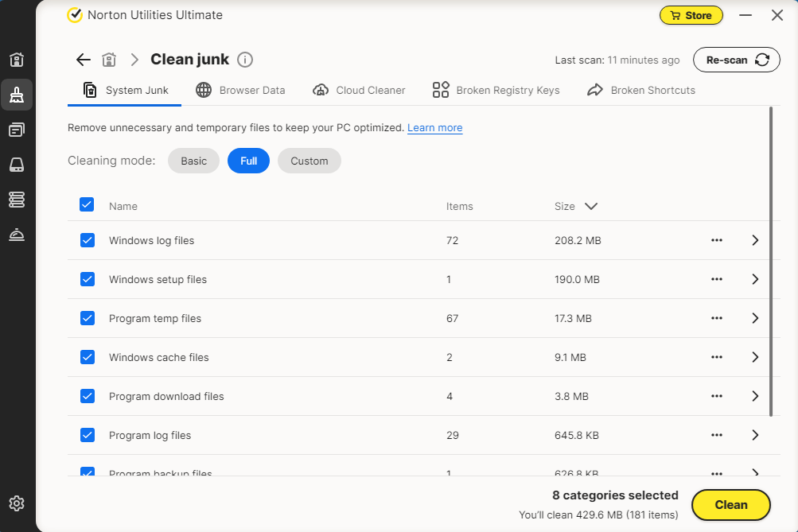Switch to the Browser Data tab
The height and width of the screenshot is (532, 798).
[x=240, y=90]
